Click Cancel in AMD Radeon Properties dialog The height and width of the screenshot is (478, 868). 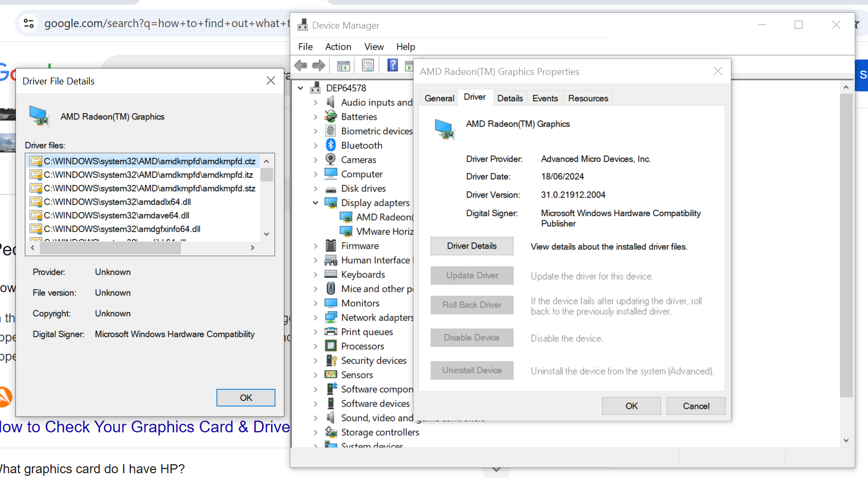[696, 406]
